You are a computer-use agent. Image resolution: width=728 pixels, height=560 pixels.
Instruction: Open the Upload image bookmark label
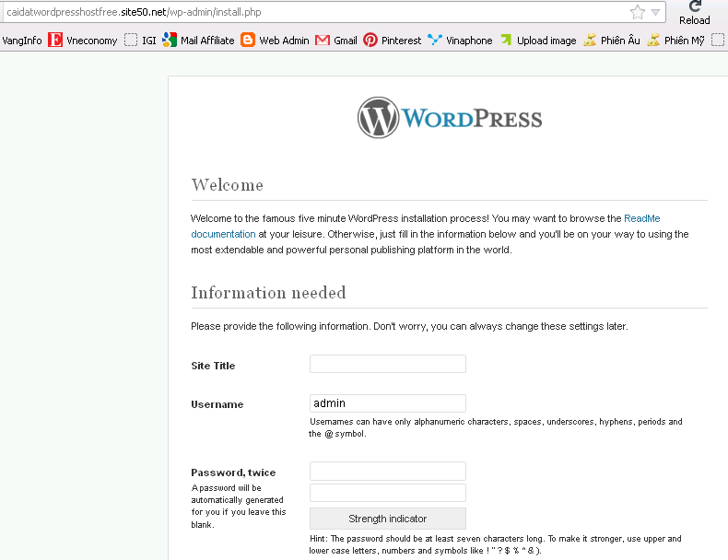coord(546,41)
